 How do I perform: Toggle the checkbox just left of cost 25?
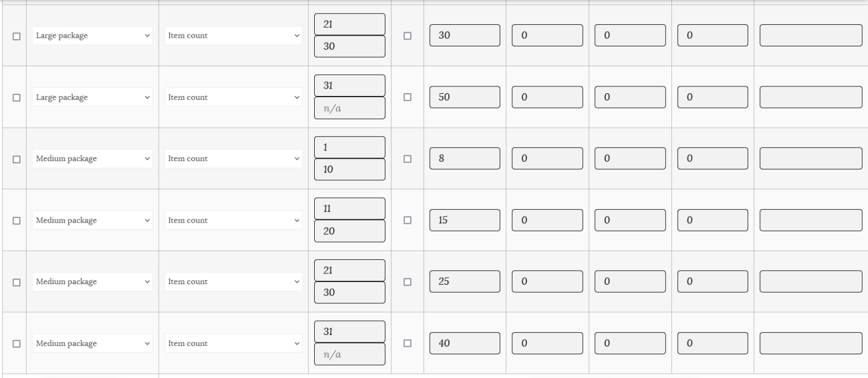(407, 282)
